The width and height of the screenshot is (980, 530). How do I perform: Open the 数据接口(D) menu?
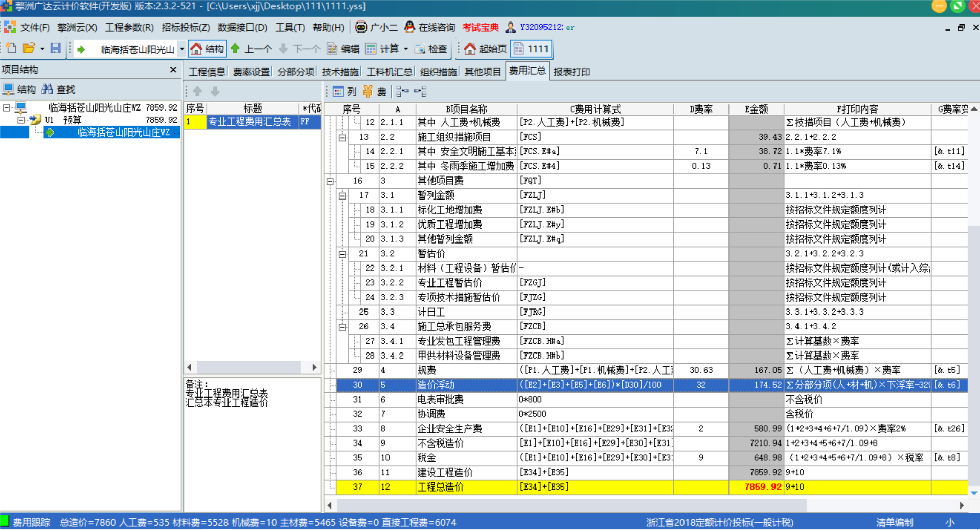(x=242, y=27)
